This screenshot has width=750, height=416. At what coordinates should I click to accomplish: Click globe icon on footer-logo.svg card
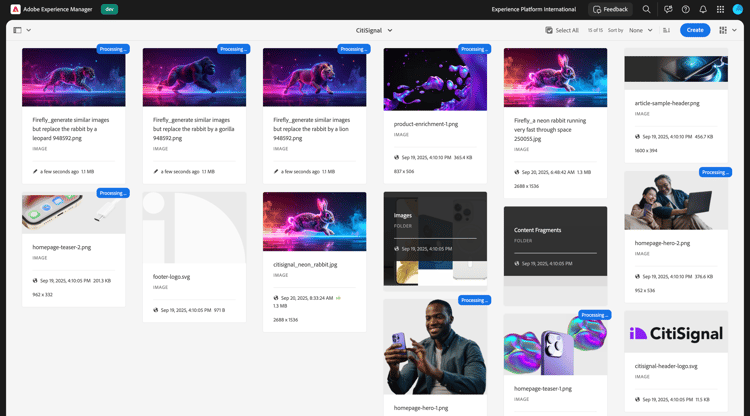pyautogui.click(x=155, y=310)
